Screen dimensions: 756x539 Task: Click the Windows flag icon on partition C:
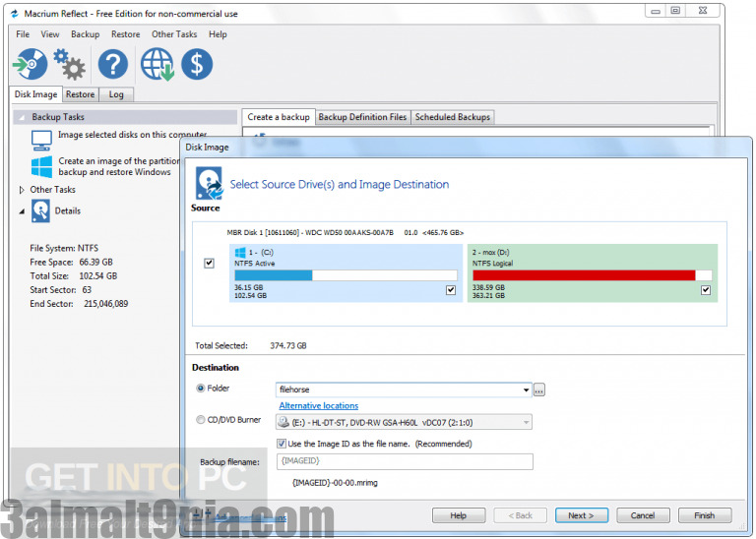[240, 252]
